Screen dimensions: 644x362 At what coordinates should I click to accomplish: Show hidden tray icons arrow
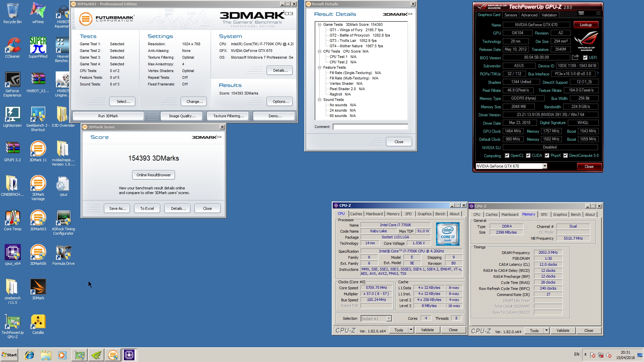(585, 355)
